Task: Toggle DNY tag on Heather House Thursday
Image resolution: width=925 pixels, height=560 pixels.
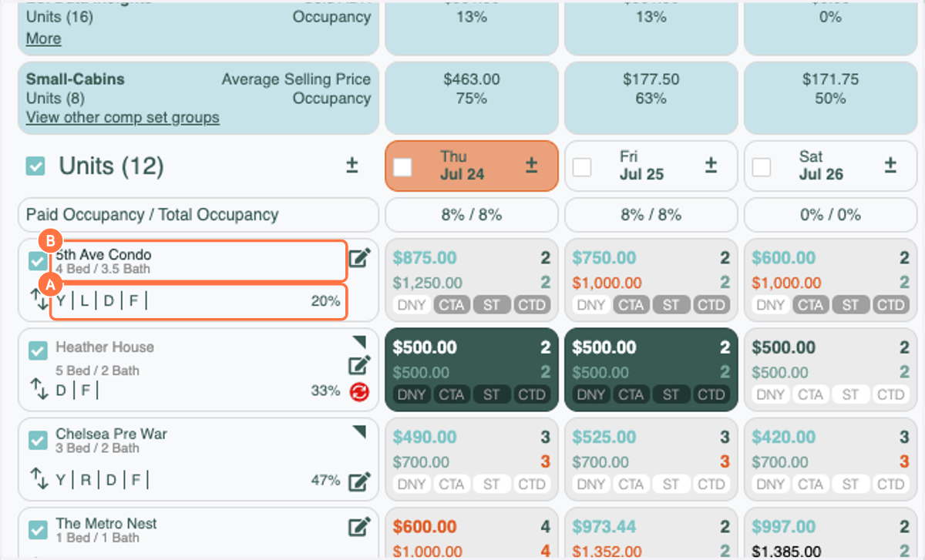Action: pos(412,395)
